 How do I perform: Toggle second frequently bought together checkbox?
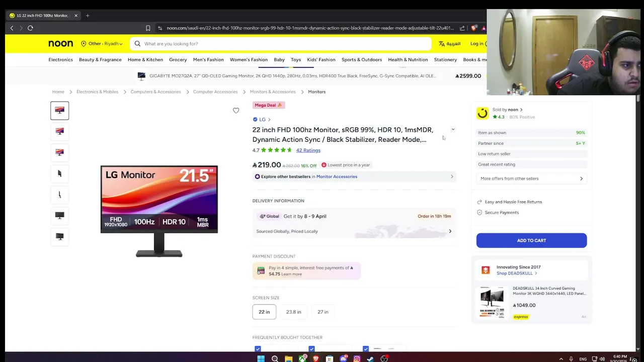pos(311,349)
